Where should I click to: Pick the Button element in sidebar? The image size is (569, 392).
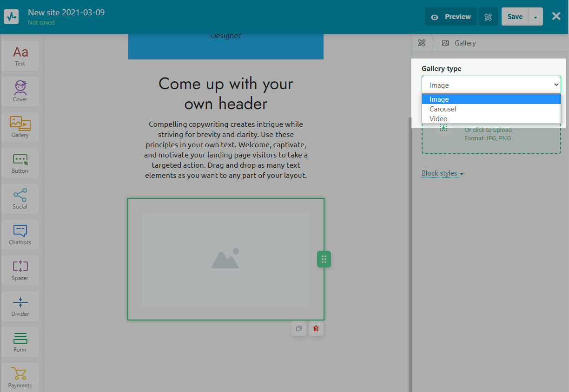(20, 163)
